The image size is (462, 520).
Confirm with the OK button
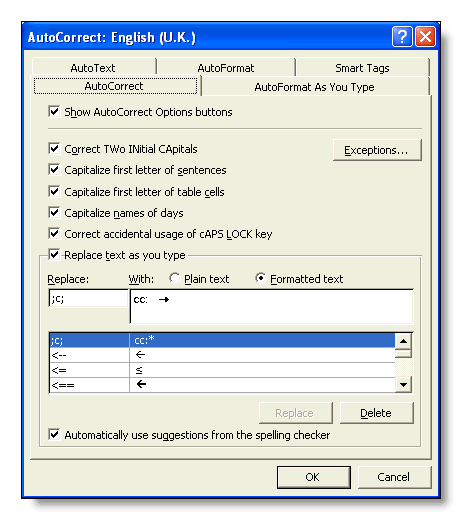(x=313, y=477)
